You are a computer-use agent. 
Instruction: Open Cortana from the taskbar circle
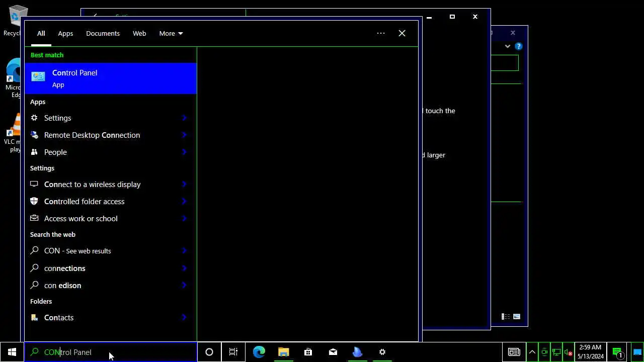(x=209, y=352)
